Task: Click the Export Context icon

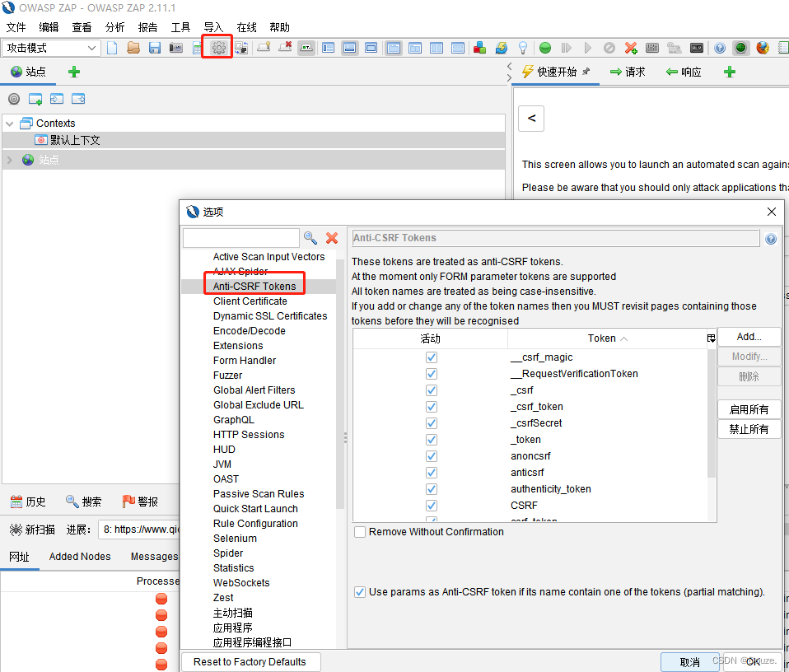Action: point(78,99)
